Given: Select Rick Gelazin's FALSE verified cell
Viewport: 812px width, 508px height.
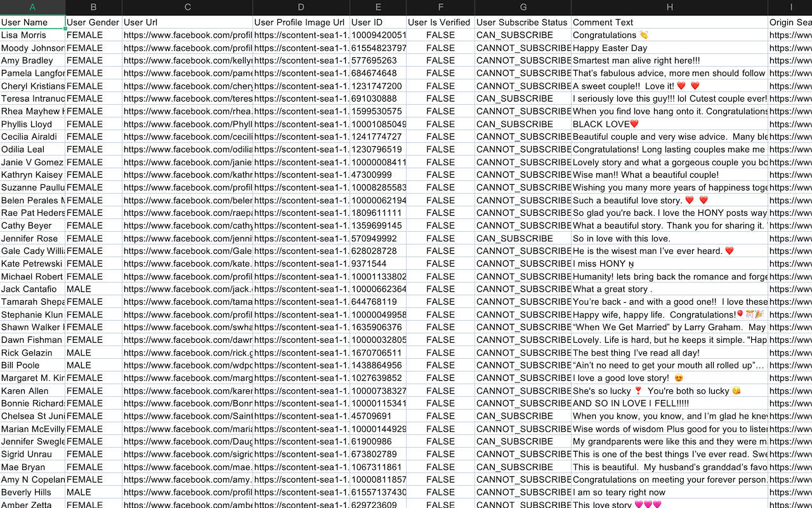Looking at the screenshot, I should click(x=440, y=352).
